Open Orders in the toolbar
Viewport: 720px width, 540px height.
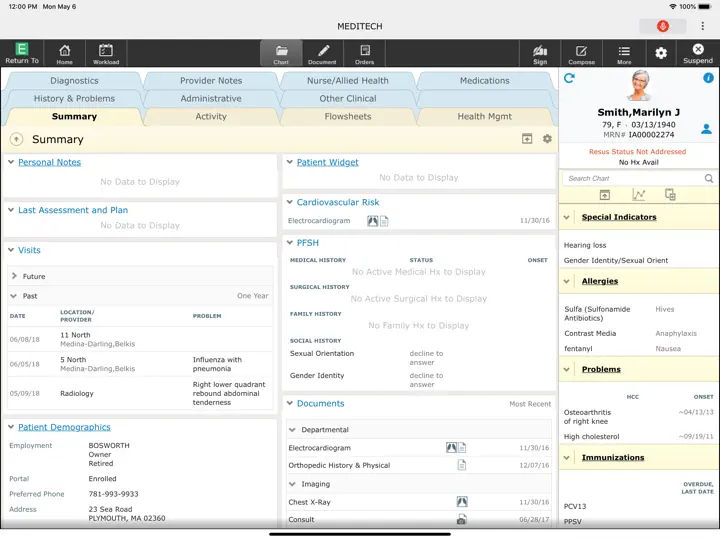tap(364, 54)
